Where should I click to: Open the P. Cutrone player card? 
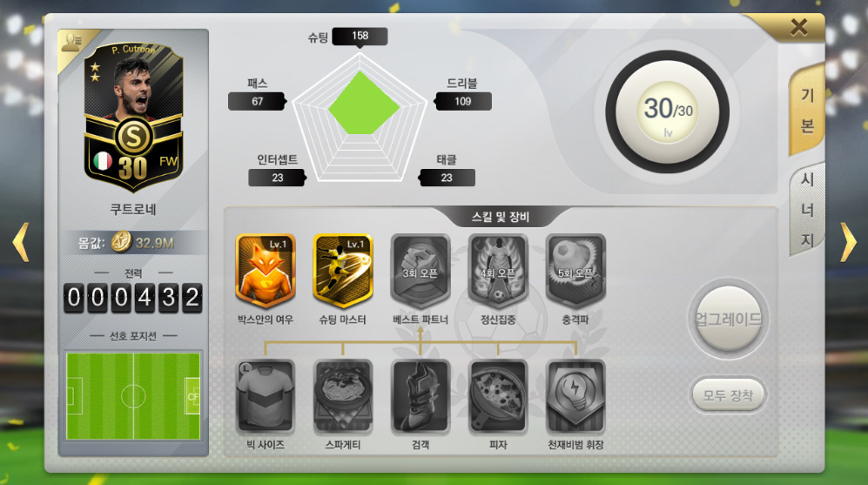pos(133,118)
